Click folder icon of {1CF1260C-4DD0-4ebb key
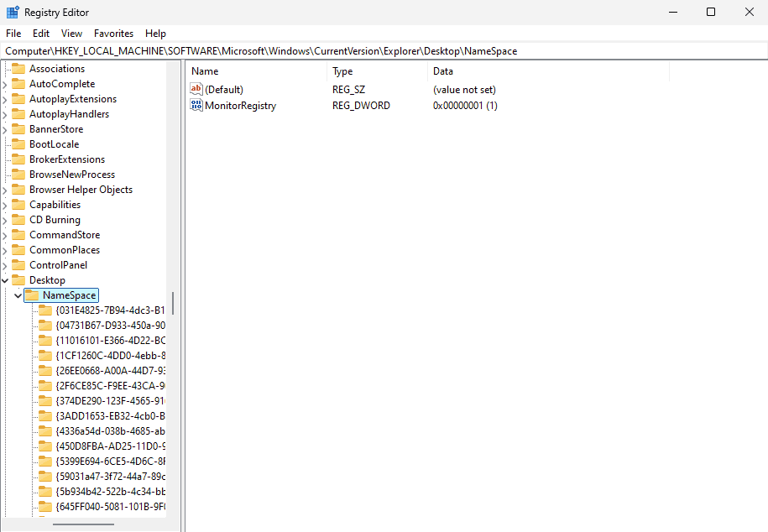The width and height of the screenshot is (768, 532). [45, 356]
